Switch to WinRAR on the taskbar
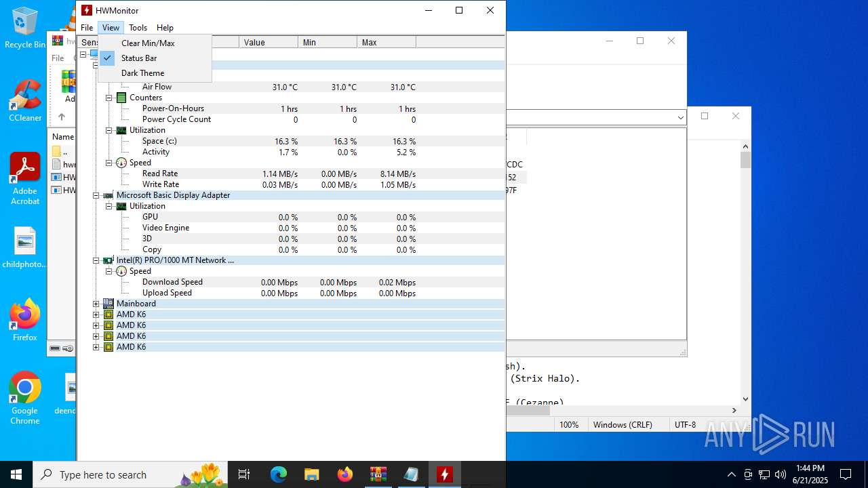This screenshot has height=488, width=868. click(378, 474)
